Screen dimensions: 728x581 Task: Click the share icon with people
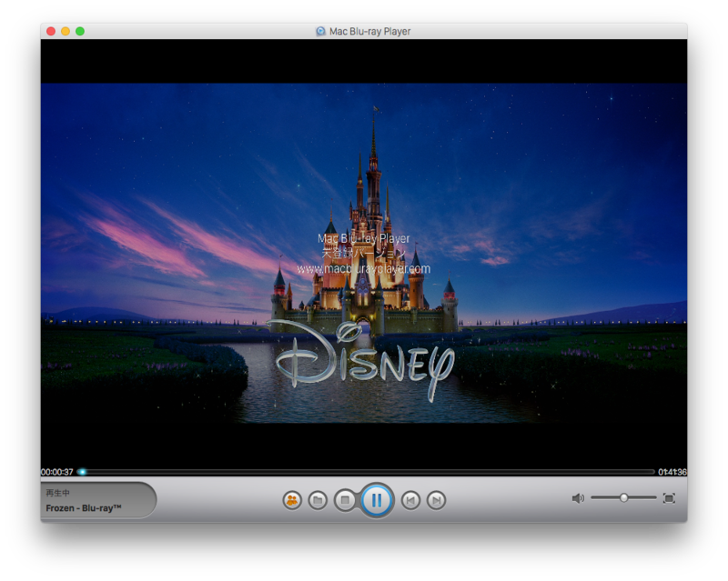pyautogui.click(x=292, y=500)
